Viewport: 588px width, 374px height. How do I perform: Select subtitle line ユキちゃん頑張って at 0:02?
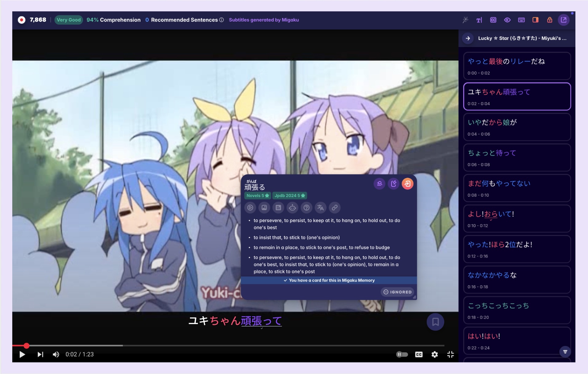point(517,96)
